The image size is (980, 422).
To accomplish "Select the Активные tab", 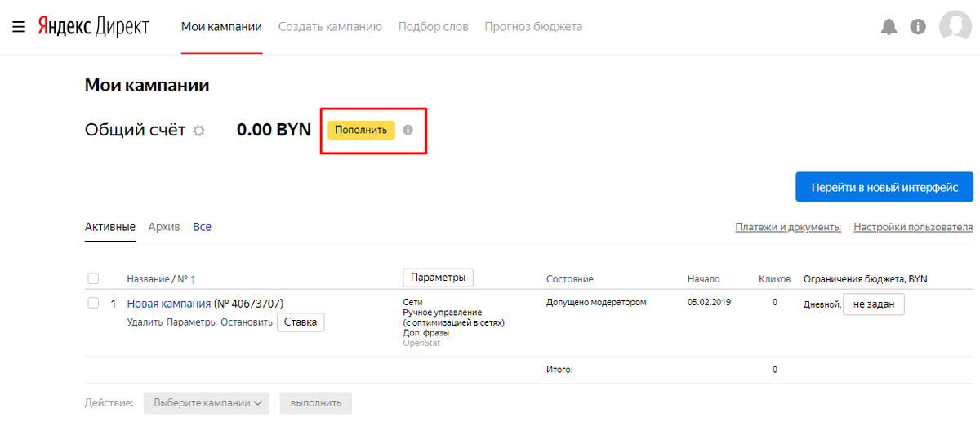I will coord(110,227).
